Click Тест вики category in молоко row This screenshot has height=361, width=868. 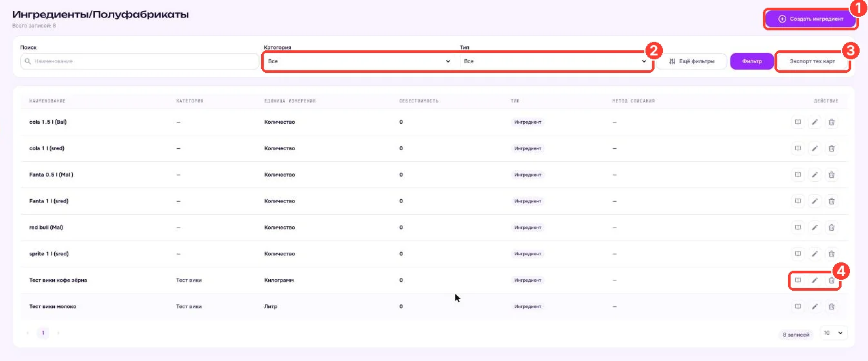pos(189,307)
